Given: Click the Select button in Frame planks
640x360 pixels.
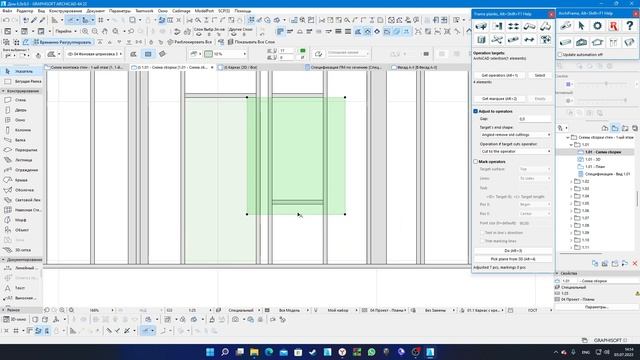Looking at the screenshot, I should coord(540,76).
